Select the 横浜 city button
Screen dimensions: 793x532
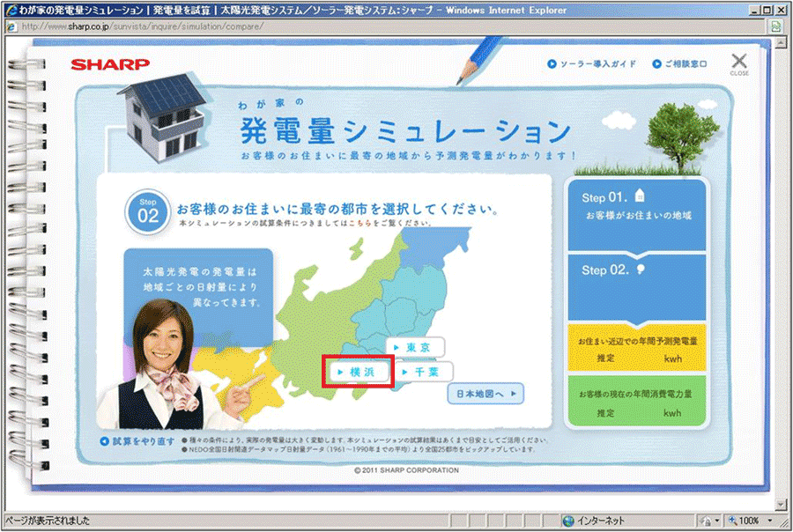click(x=359, y=372)
